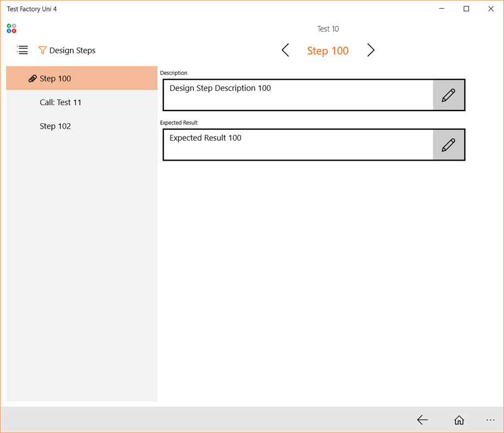Navigate to the previous step with left chevron
Viewport: 504px width, 433px height.
285,50
